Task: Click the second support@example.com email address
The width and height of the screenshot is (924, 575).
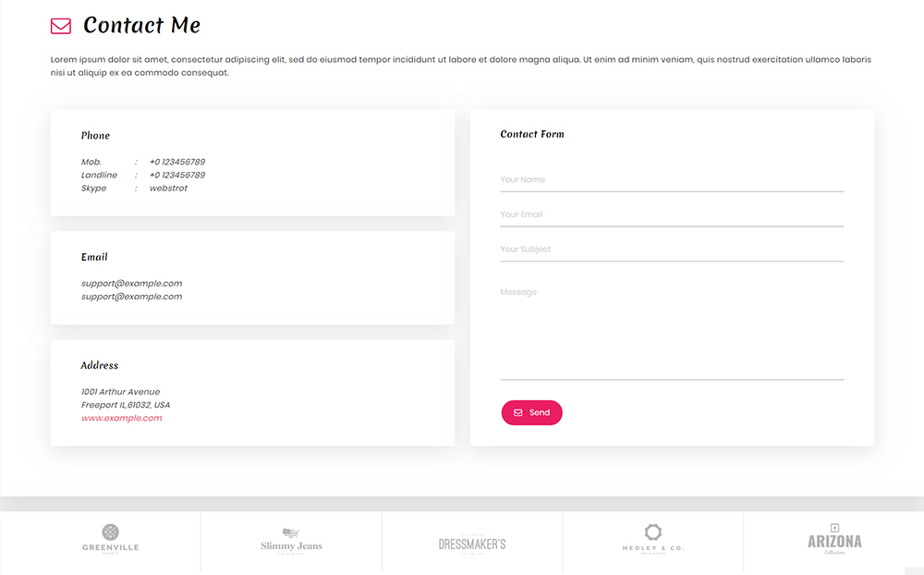Action: click(131, 297)
